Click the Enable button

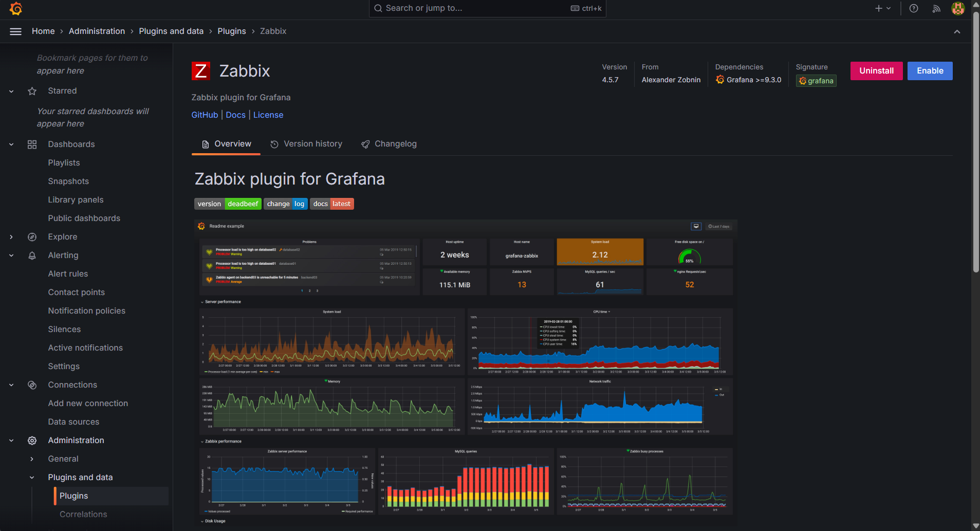[930, 71]
